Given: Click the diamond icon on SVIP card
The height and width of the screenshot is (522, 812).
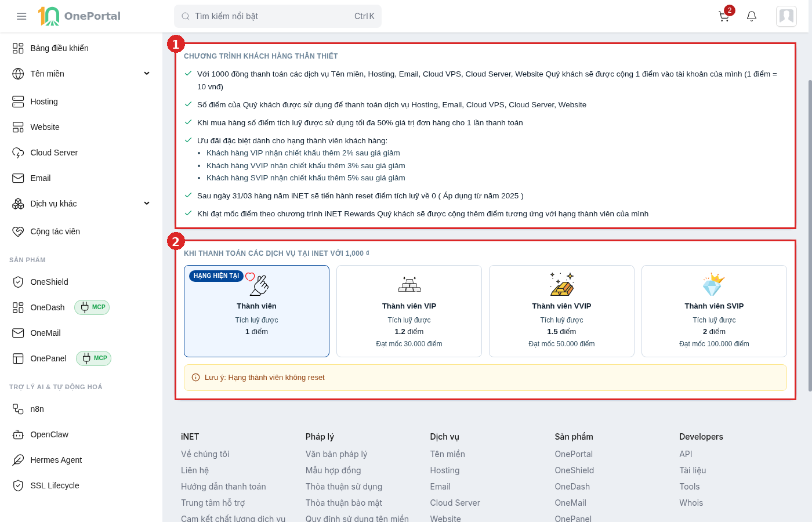Looking at the screenshot, I should tap(714, 284).
